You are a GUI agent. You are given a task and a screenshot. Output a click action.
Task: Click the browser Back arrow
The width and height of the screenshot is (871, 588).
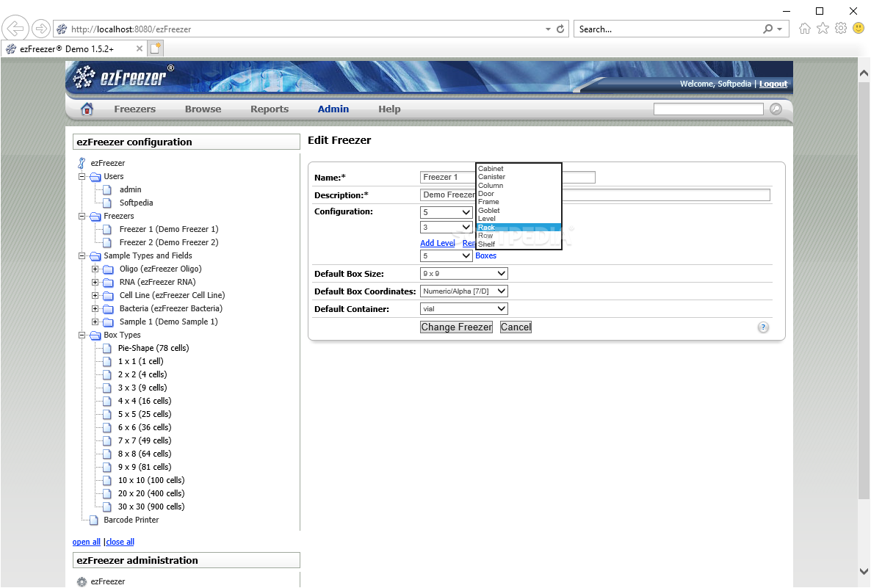coord(15,29)
